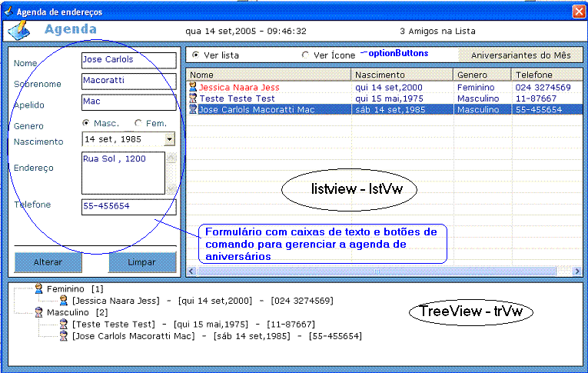Choose the Fem. gender option
The width and height of the screenshot is (588, 373).
138,123
